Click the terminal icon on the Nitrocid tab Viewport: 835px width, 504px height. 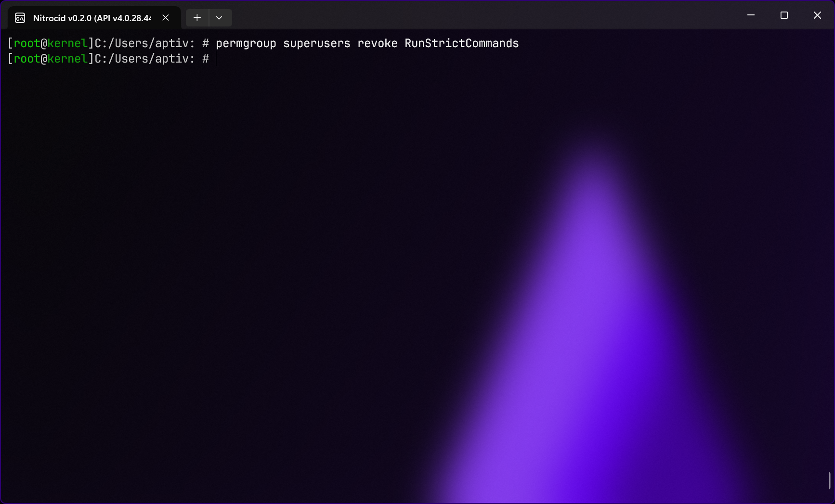(20, 18)
